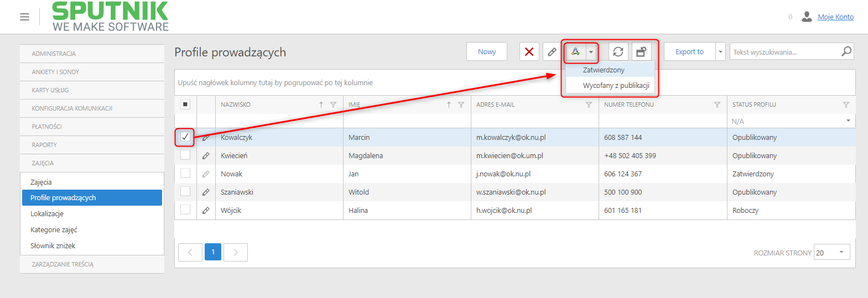This screenshot has width=868, height=298.
Task: Toggle the select-all header checkbox
Action: click(185, 104)
